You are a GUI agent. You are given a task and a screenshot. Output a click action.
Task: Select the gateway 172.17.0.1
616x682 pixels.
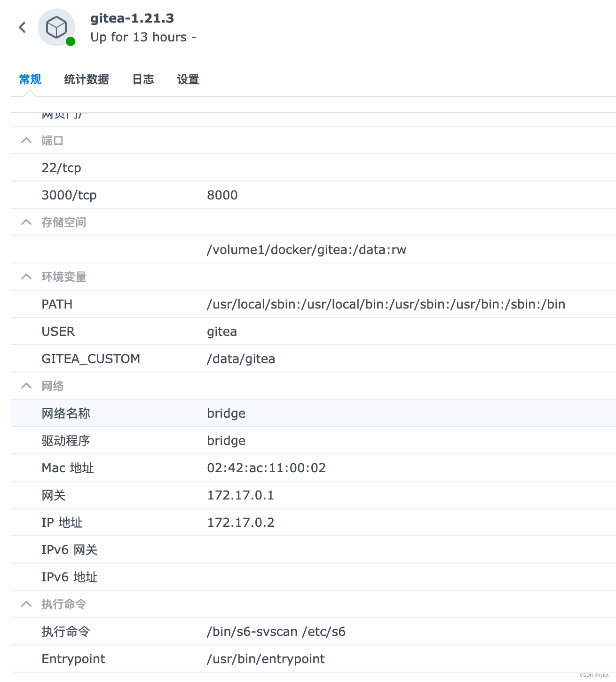[241, 495]
